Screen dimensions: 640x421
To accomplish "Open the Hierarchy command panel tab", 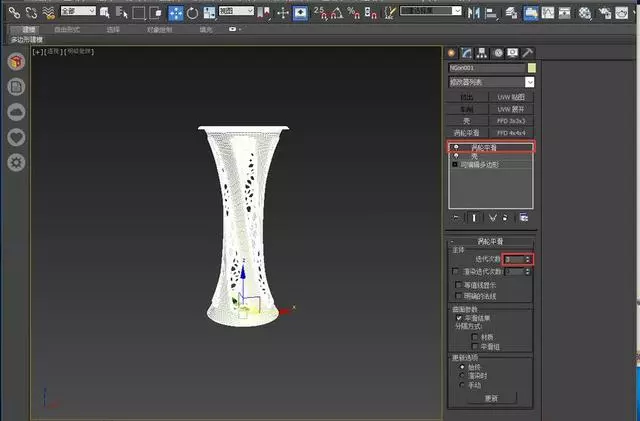I will pos(483,52).
